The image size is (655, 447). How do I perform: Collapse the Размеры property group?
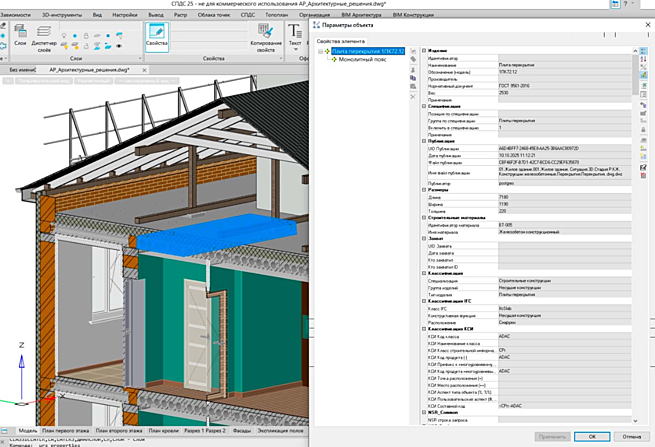(425, 191)
